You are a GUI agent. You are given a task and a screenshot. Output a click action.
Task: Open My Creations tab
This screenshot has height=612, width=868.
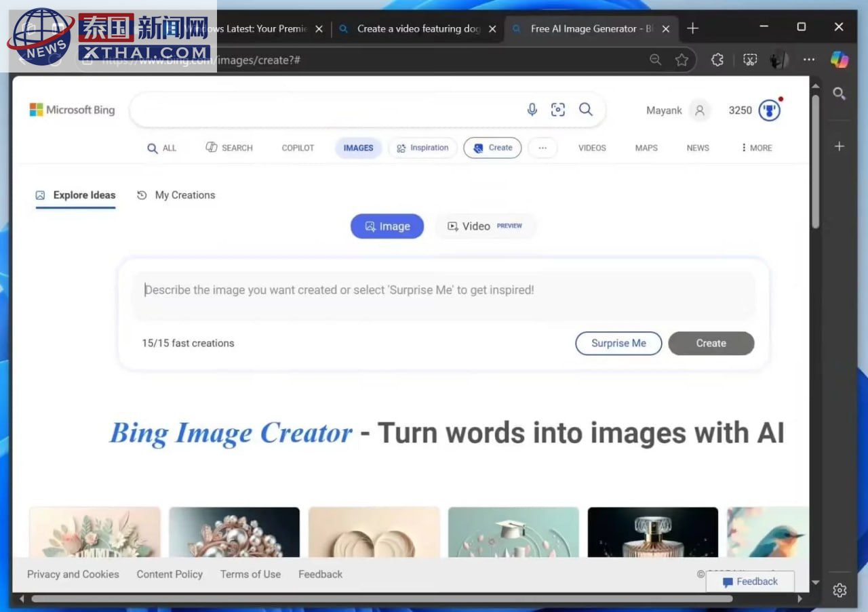[x=176, y=195]
